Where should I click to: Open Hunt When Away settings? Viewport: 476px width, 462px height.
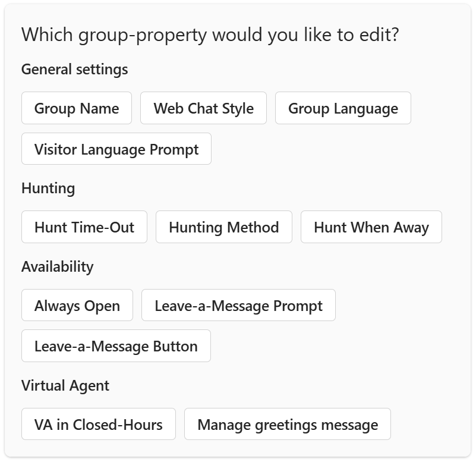point(371,227)
